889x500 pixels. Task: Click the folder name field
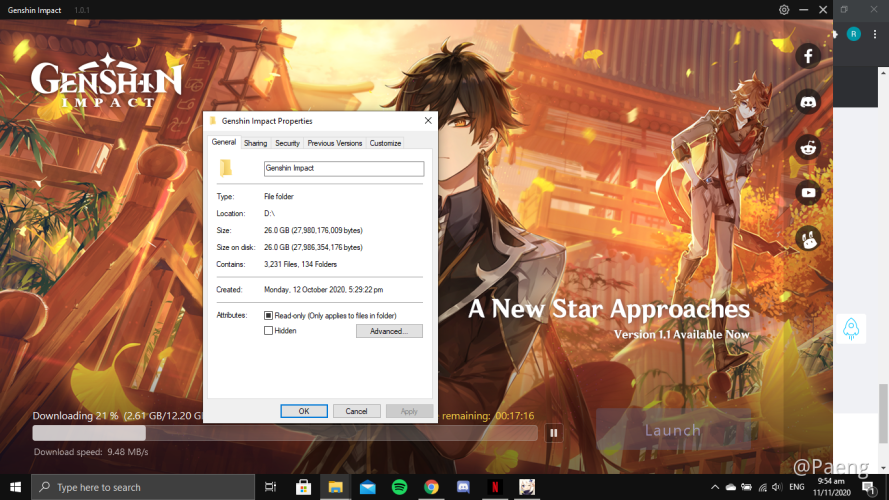click(344, 168)
